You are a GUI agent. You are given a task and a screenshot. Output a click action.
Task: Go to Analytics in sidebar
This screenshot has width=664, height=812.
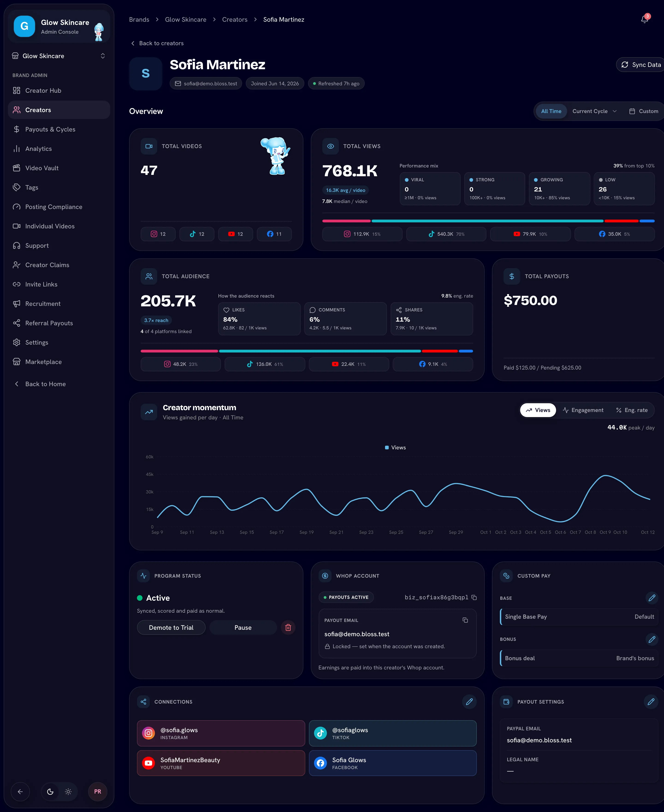coord(59,149)
